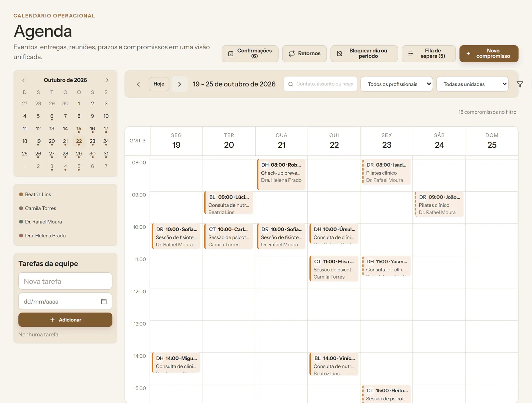Go to next month in mini calendar

pos(107,80)
